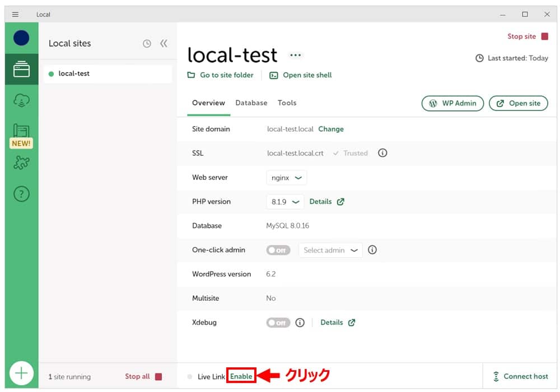Open PHP version Details link
Viewport: 560px width, 392px height.
pos(327,202)
